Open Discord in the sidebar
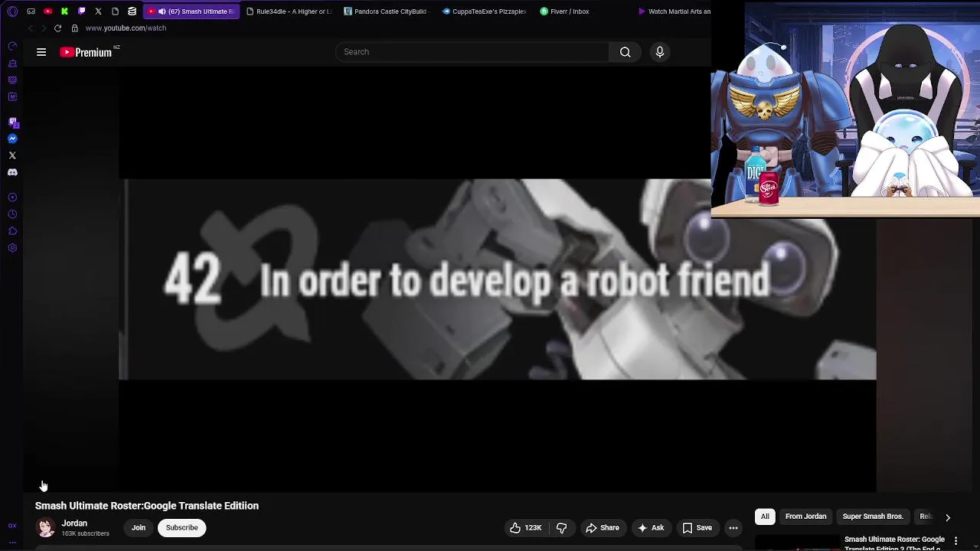Image resolution: width=980 pixels, height=551 pixels. (12, 172)
